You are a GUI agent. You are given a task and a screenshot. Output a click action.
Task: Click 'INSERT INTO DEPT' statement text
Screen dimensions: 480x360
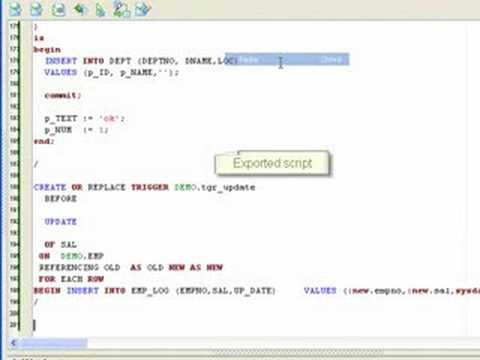(88, 61)
